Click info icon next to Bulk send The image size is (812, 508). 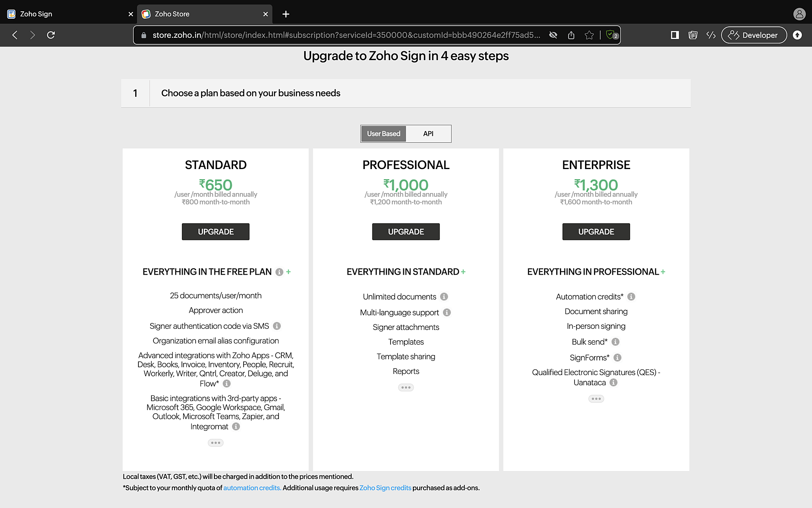[x=615, y=342]
